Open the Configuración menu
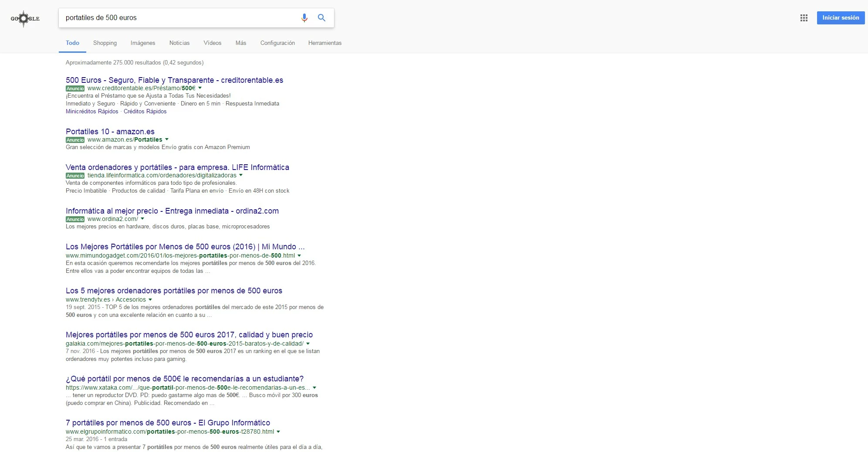This screenshot has width=868, height=452. point(277,43)
